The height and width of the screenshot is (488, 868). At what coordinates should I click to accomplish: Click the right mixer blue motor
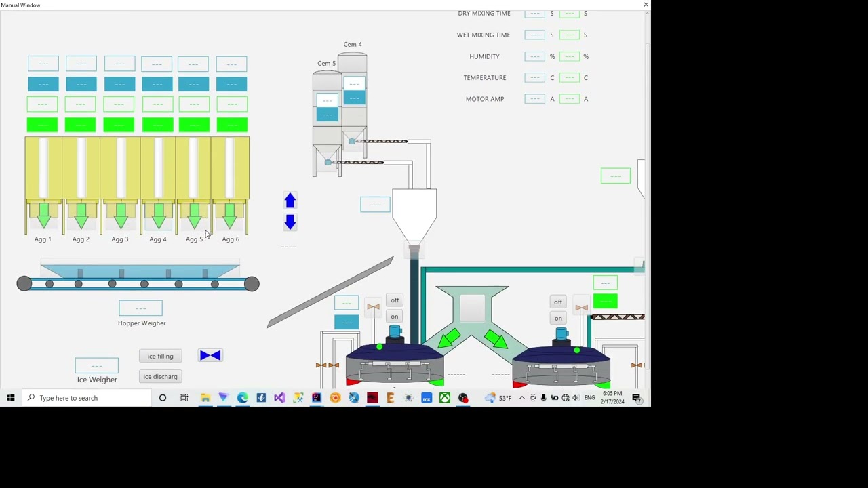561,333
